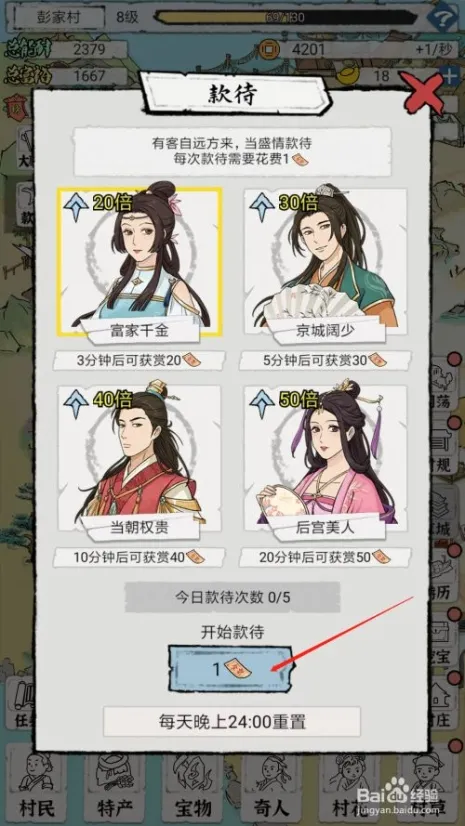The height and width of the screenshot is (826, 465).
Task: Click the 开始款待 button costing 1 ticket
Action: pyautogui.click(x=232, y=667)
